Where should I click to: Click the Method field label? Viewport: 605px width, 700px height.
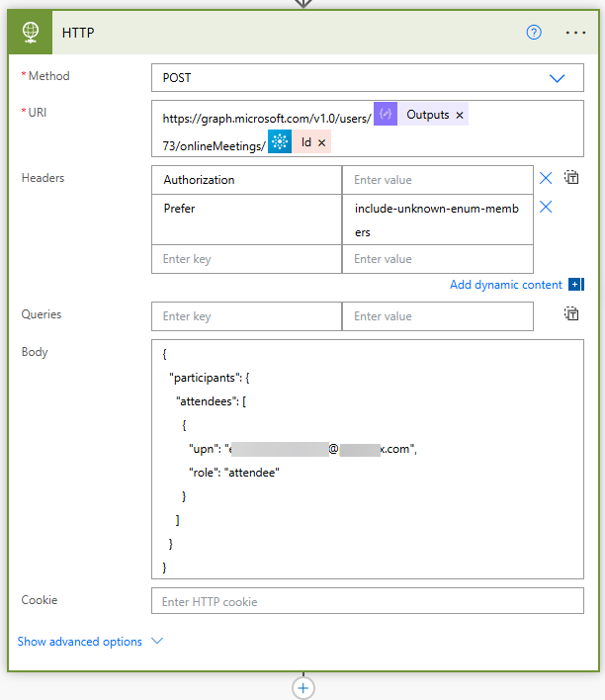(x=48, y=76)
